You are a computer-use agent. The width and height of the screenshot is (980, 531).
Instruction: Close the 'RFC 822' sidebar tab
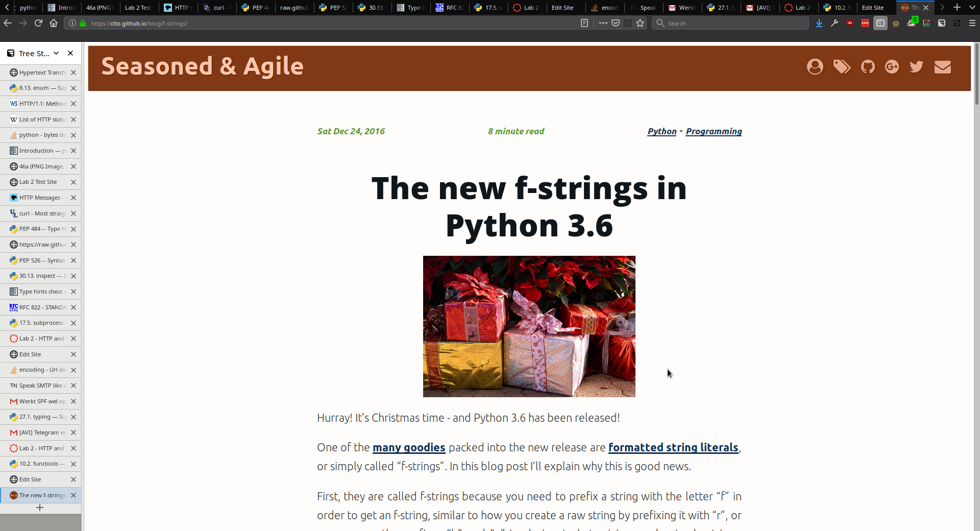coord(73,307)
